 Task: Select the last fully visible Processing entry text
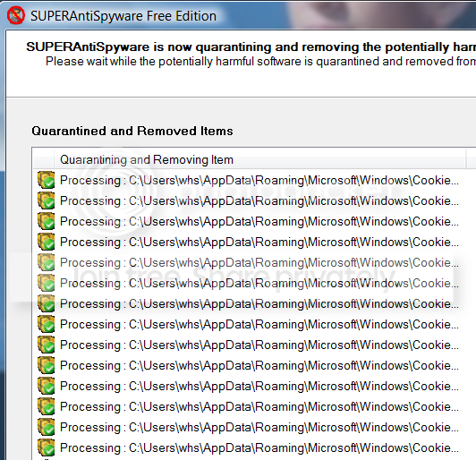(259, 447)
